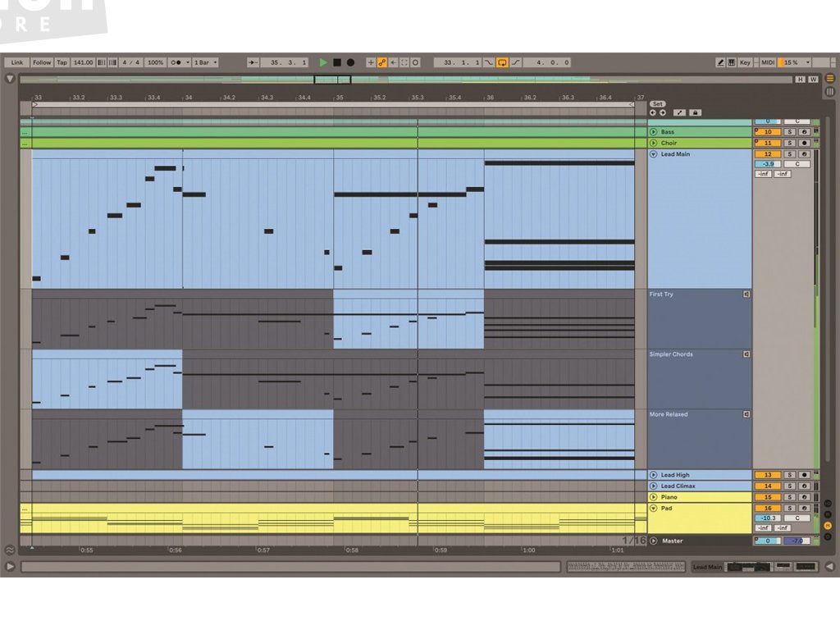Click the tempo field showing 141.00
This screenshot has width=840, height=630.
click(83, 62)
